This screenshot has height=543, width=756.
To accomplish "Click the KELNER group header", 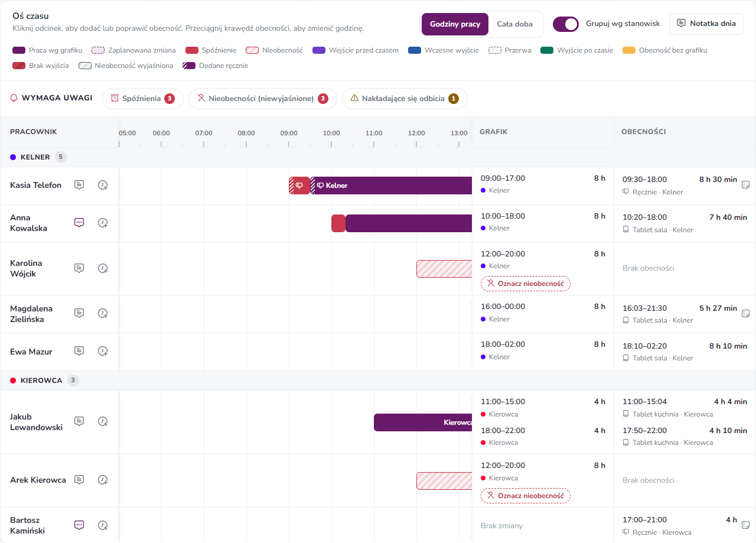I will 378,157.
